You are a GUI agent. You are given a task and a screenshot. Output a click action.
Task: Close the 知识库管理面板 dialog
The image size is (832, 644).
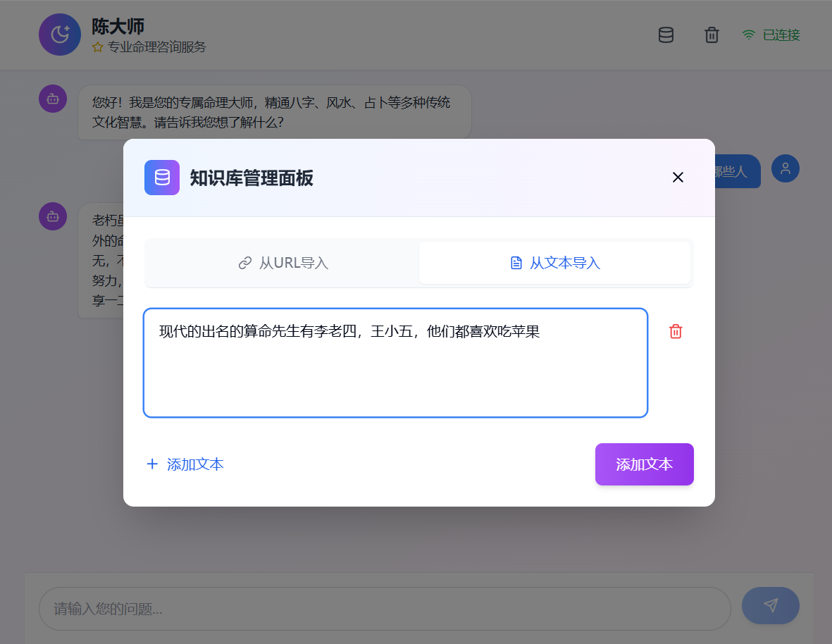(678, 177)
